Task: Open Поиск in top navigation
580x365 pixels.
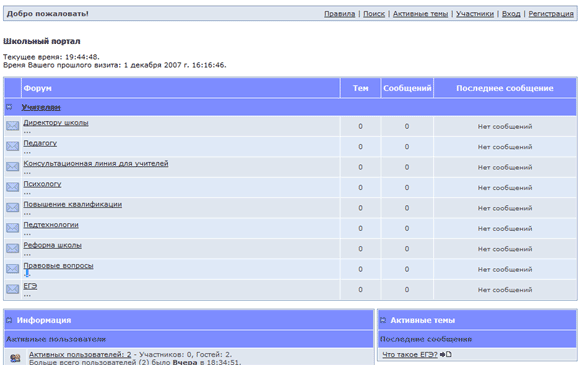Action: click(374, 14)
